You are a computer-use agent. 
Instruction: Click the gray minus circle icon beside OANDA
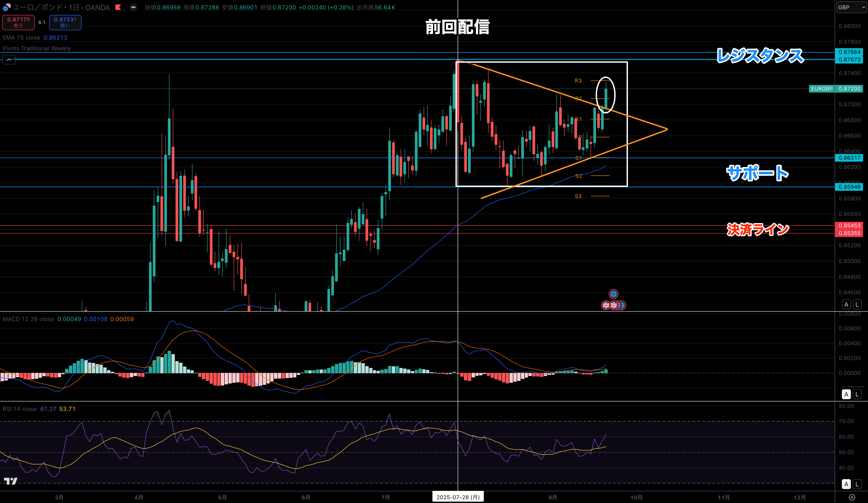tap(133, 7)
